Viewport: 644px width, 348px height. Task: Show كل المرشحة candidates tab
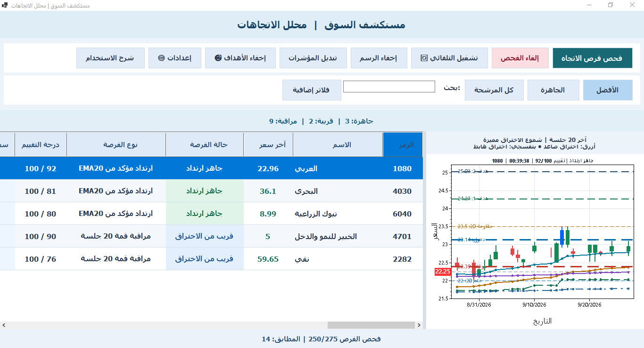(494, 90)
